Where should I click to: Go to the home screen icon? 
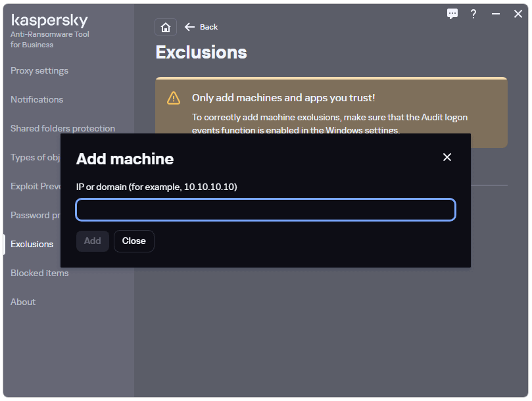click(x=166, y=27)
